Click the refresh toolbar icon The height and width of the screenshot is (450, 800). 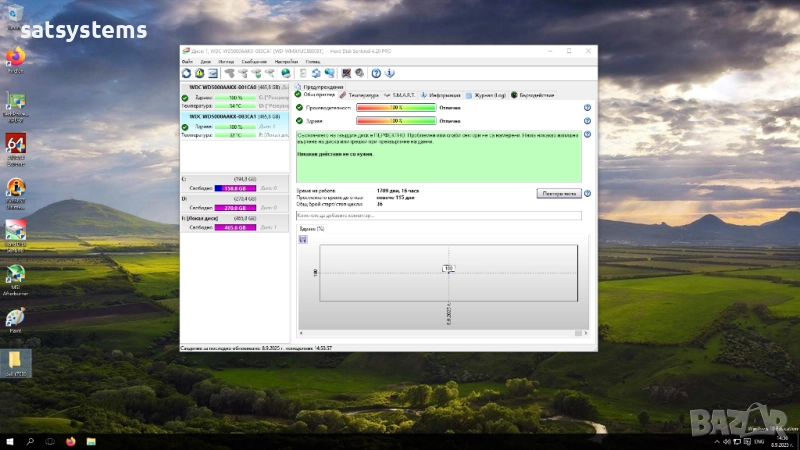point(187,73)
